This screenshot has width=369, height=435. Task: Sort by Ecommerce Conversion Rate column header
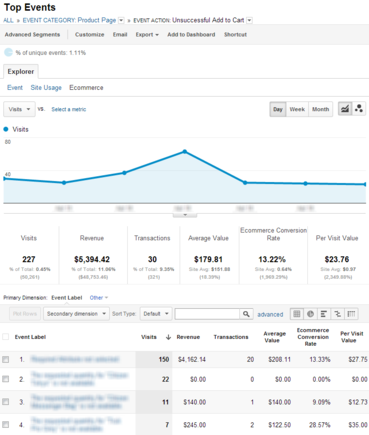pyautogui.click(x=313, y=337)
